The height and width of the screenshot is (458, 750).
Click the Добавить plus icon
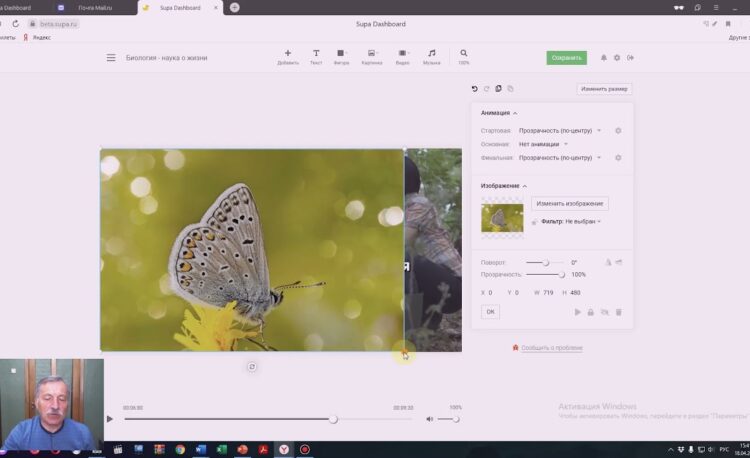(x=288, y=54)
